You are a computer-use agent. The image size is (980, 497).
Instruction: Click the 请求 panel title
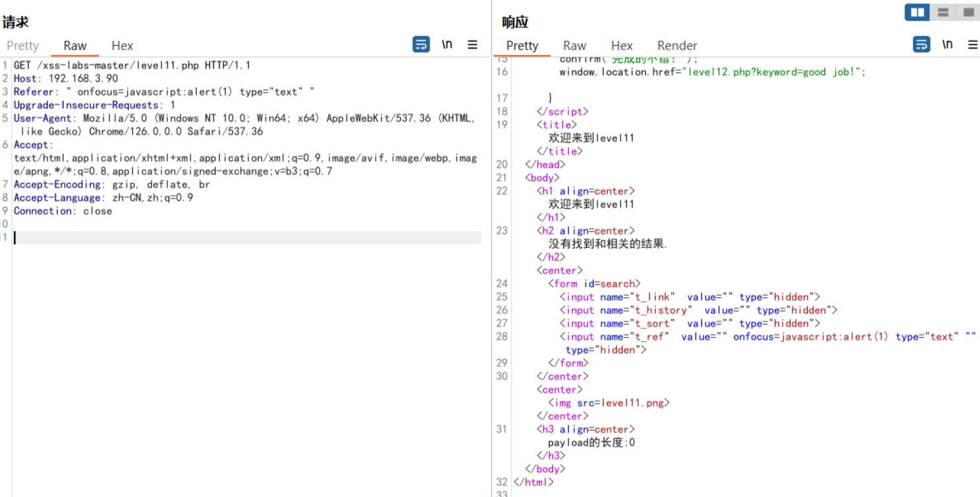click(x=16, y=22)
